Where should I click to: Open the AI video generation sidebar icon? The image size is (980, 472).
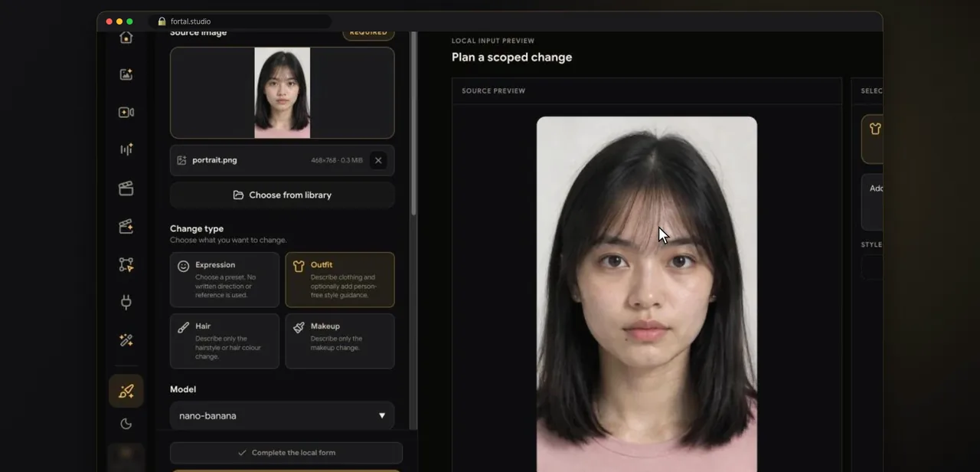[x=126, y=112]
